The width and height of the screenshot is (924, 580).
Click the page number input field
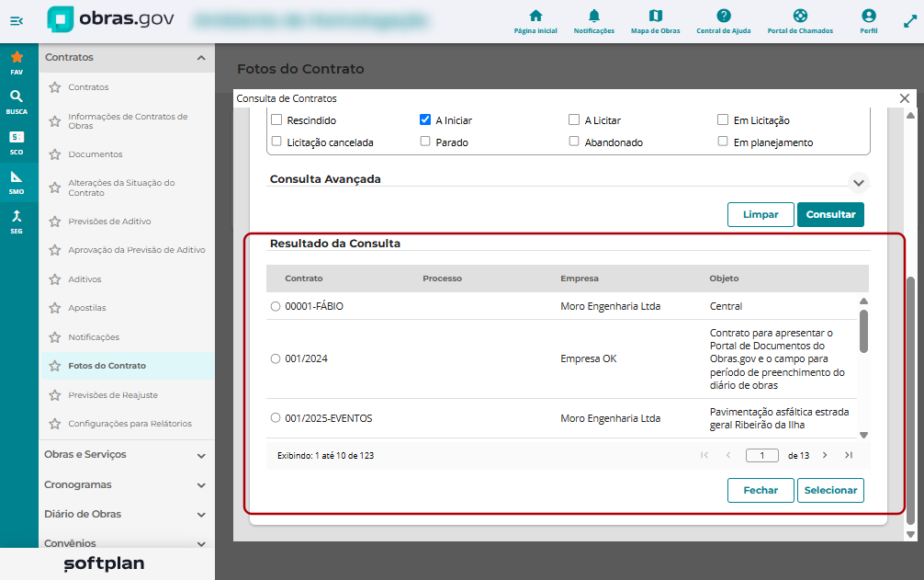click(762, 455)
